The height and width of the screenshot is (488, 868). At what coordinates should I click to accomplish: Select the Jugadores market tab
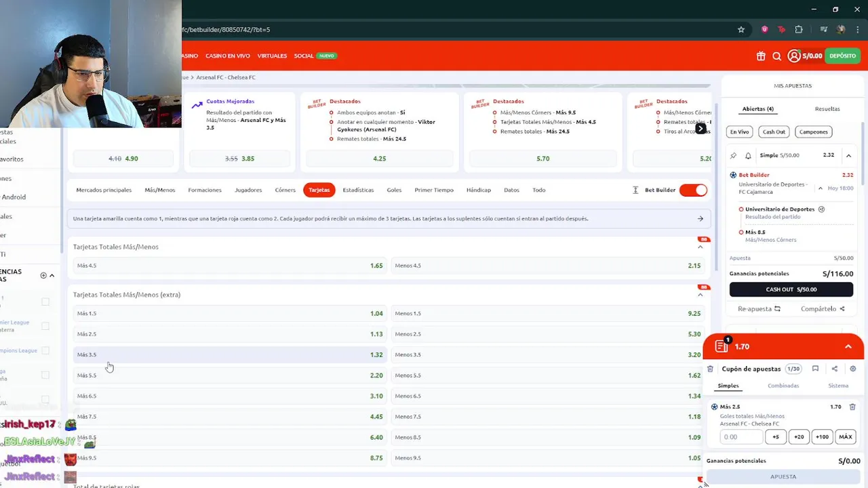pyautogui.click(x=248, y=190)
